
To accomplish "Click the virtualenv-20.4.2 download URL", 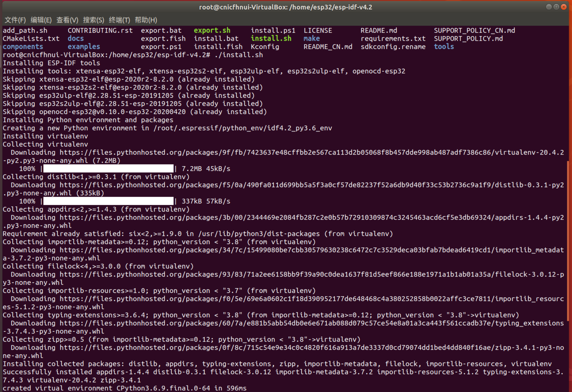I will point(271,152).
